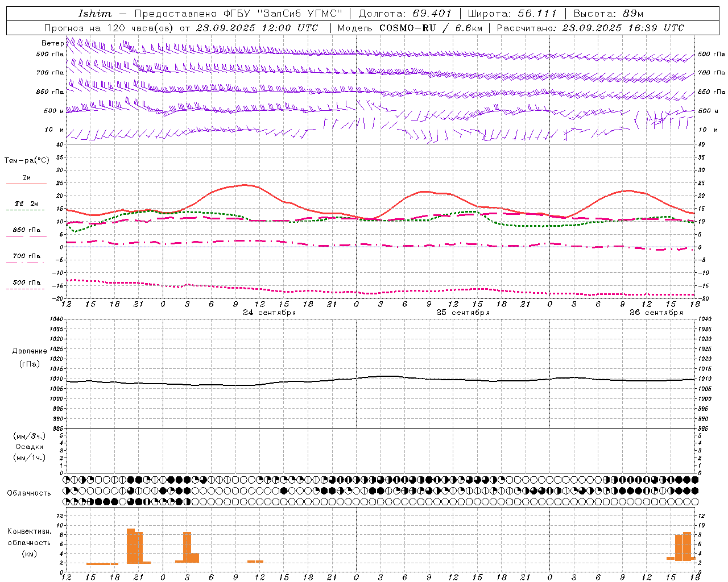This screenshot has width=728, height=582.
Task: Click the "10 м" wind level label on the left
Action: [55, 130]
